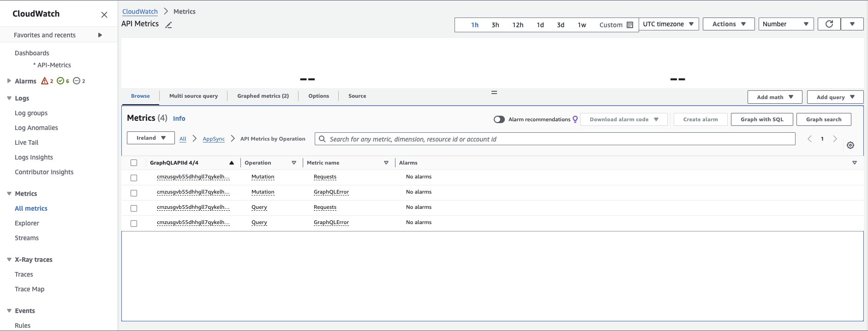Switch to Graphed metrics (2) tab
Image resolution: width=868 pixels, height=331 pixels.
263,96
